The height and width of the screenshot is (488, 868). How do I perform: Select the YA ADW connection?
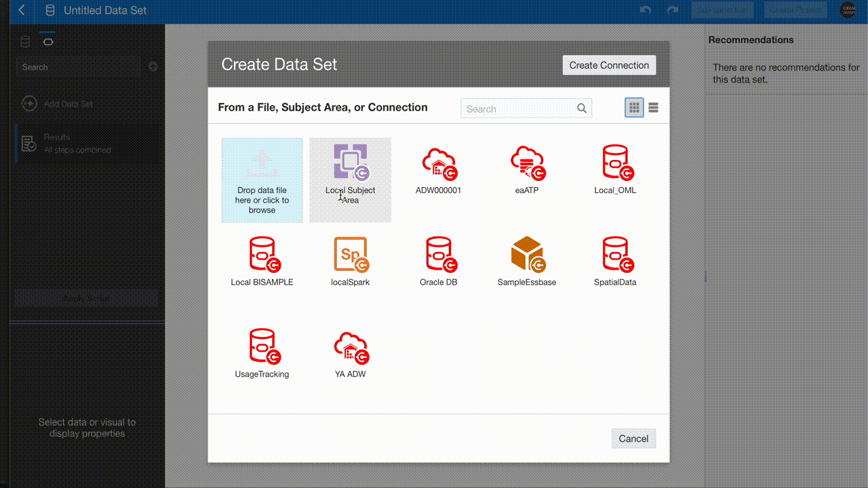point(350,354)
